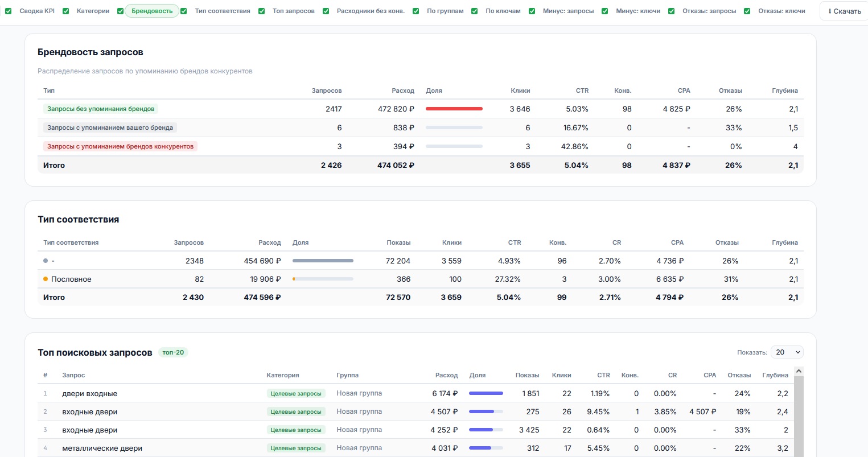Toggle the Отказы: ключи checkbox
The image size is (868, 457).
tap(747, 11)
